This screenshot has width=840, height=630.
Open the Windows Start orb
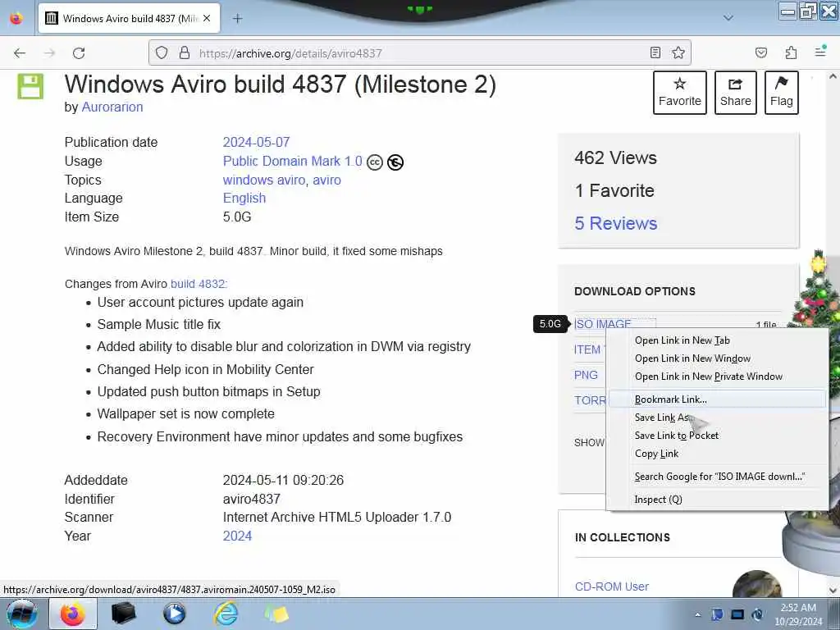tap(21, 614)
